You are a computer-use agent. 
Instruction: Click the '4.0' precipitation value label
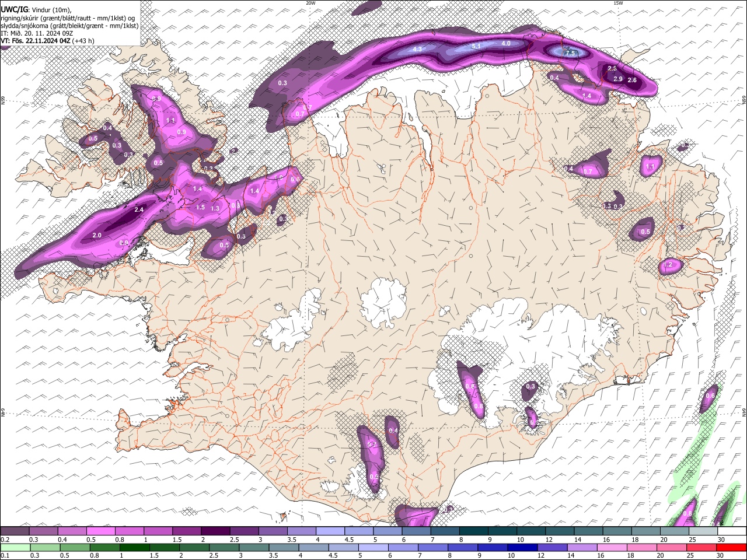click(506, 43)
